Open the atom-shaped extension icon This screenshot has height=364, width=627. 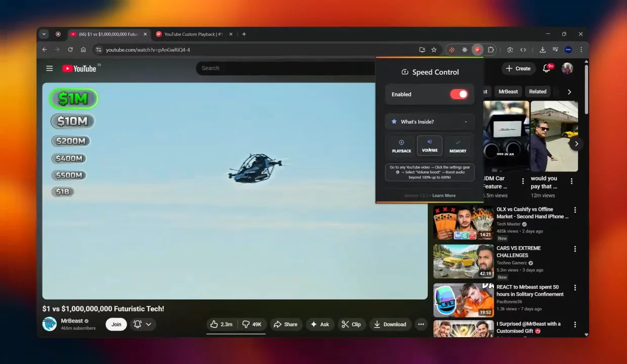tap(465, 50)
